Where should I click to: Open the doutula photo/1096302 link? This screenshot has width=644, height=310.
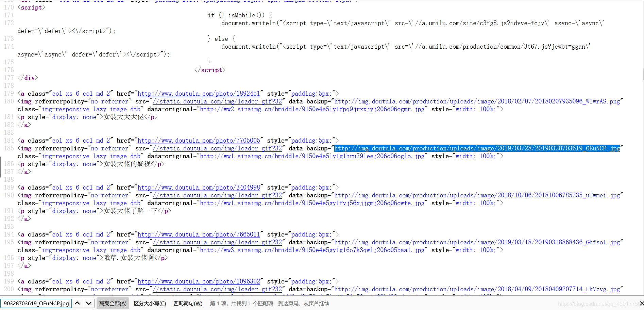(199, 281)
